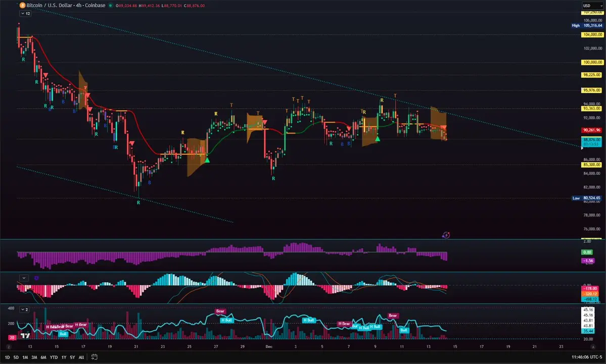The height and width of the screenshot is (364, 606).
Task: Click the close value C88,876.00
Action: 195,6
